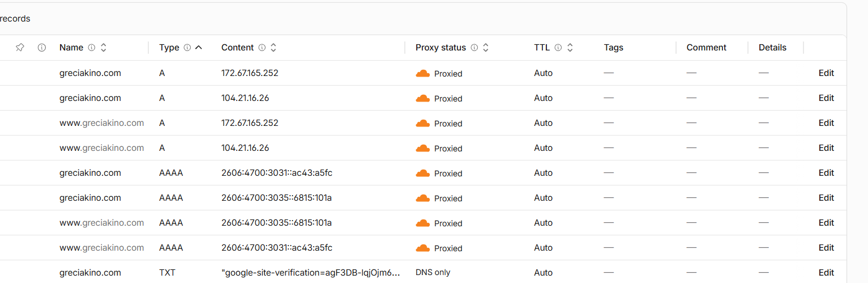Click the Tags column header

click(x=614, y=48)
